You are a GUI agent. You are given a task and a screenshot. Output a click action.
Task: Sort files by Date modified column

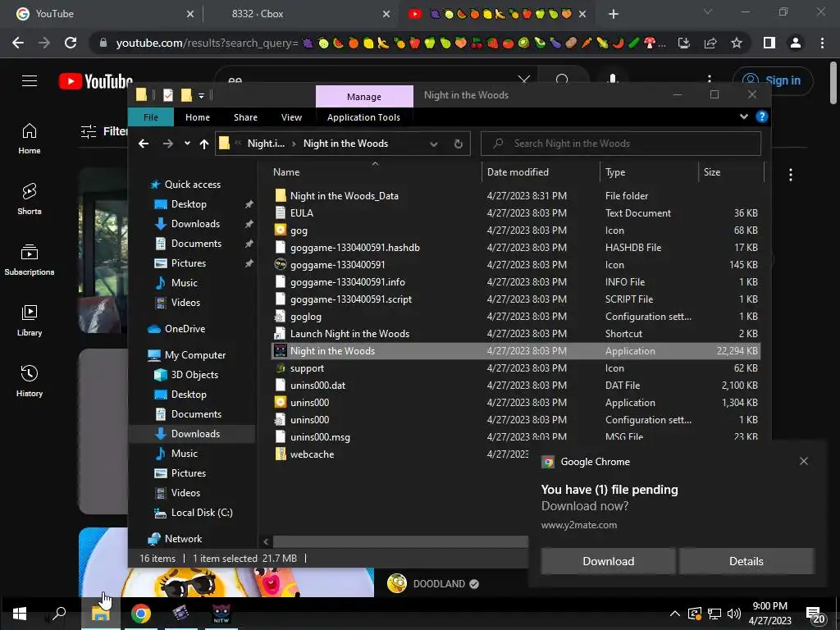coord(541,172)
